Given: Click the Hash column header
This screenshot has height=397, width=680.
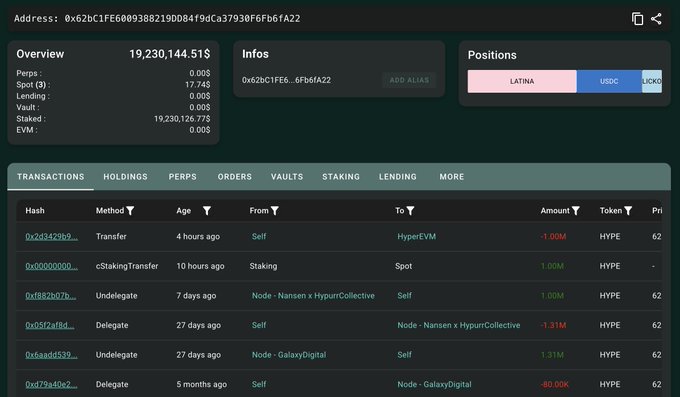Looking at the screenshot, I should (x=35, y=210).
